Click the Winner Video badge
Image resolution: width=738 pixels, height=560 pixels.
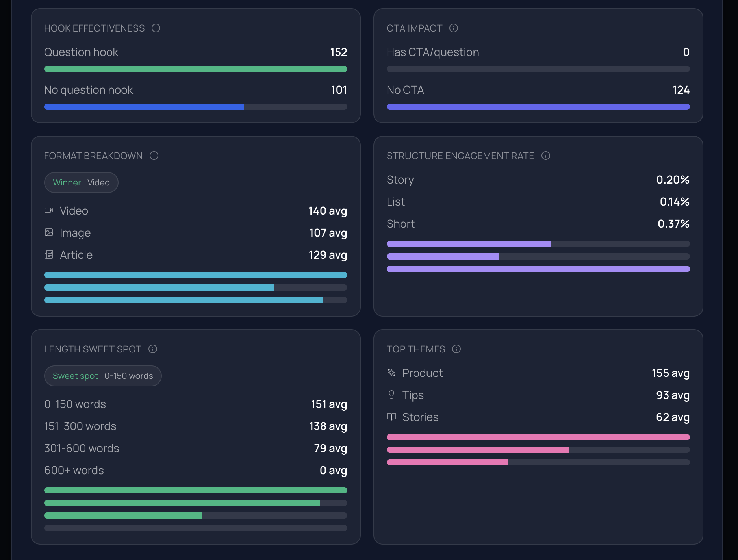pos(81,182)
